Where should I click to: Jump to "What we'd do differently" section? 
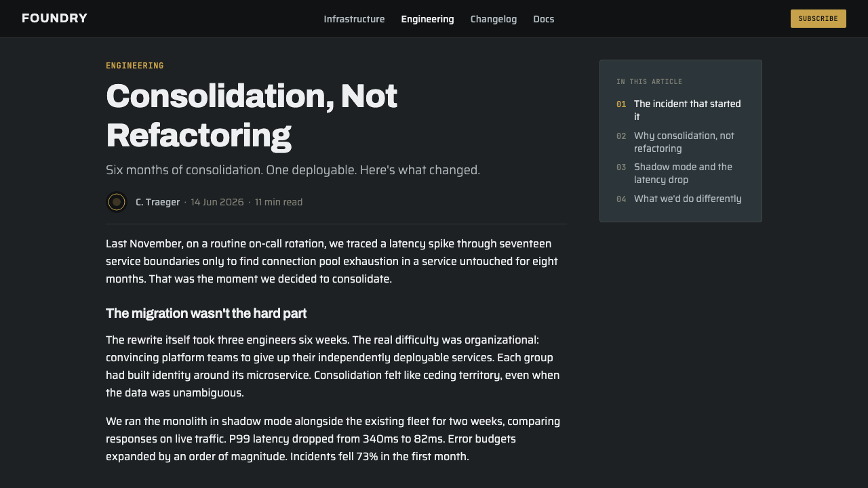coord(688,199)
